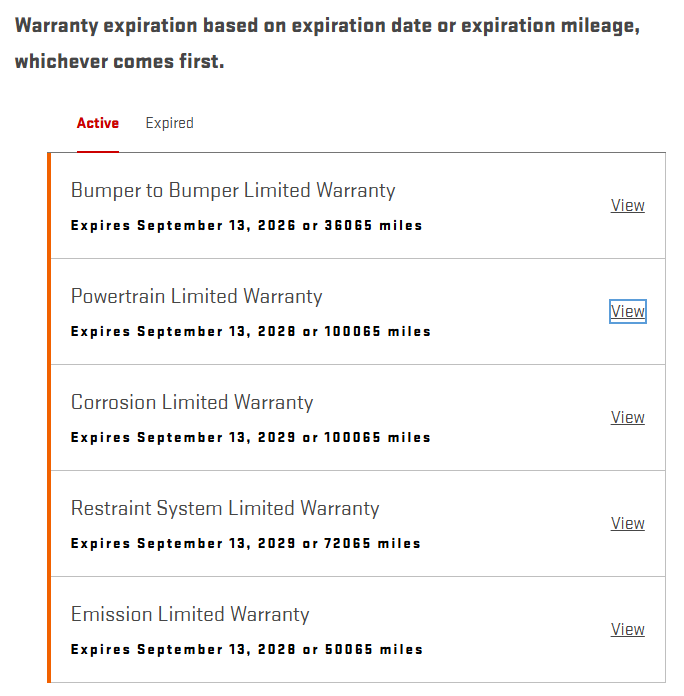View Bumper to Bumper Limited Warranty details
The image size is (684, 696).
tap(627, 205)
